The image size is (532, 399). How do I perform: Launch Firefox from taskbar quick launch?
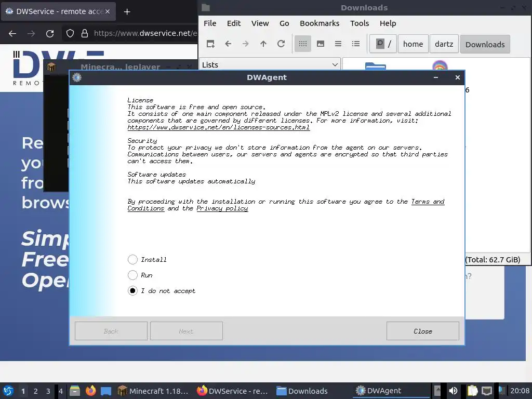pyautogui.click(x=90, y=391)
